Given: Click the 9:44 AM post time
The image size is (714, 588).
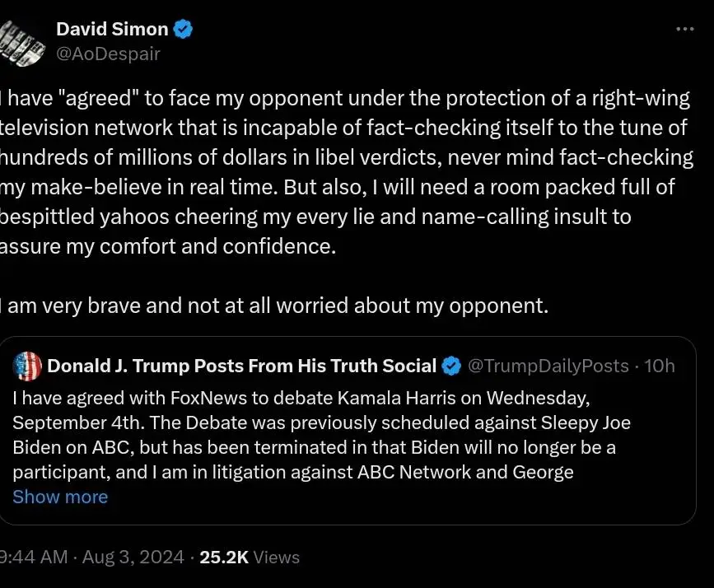Looking at the screenshot, I should 33,557.
